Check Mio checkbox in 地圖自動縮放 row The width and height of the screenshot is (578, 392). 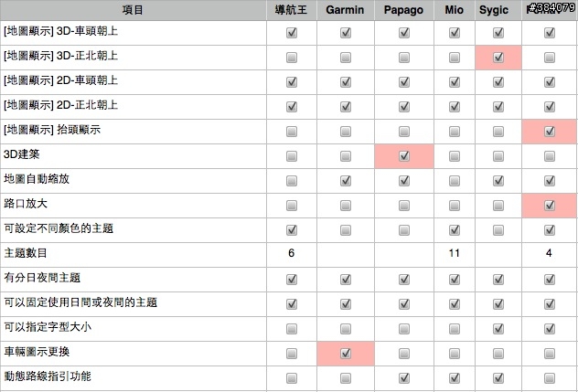point(454,180)
